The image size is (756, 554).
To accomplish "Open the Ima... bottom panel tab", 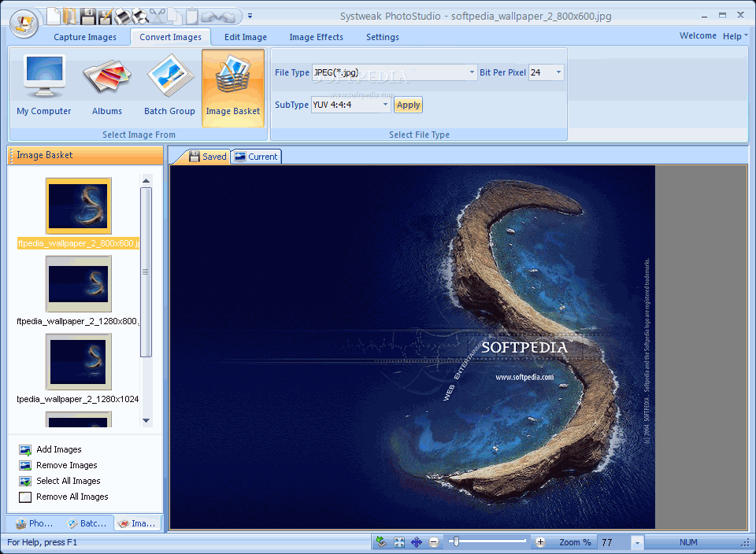I will pyautogui.click(x=137, y=523).
